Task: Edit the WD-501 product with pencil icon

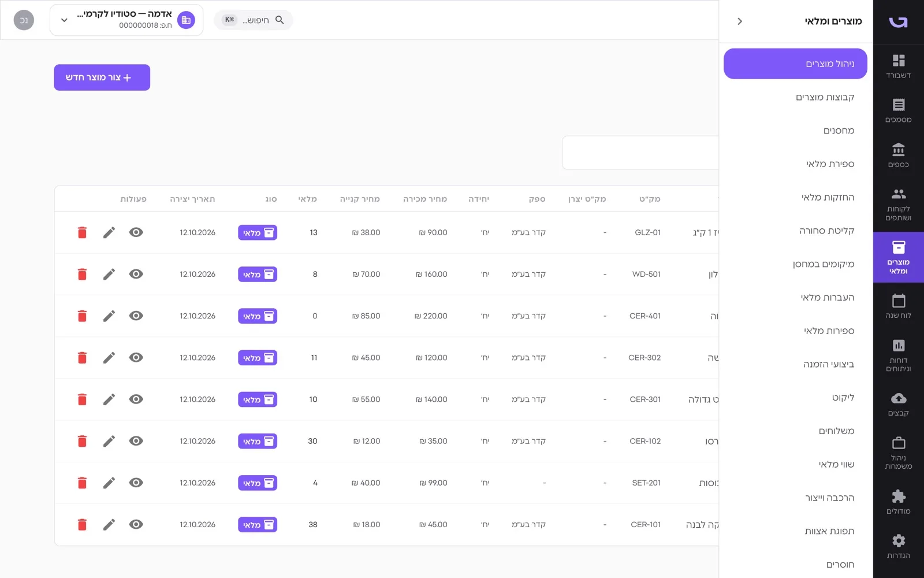Action: (x=109, y=274)
